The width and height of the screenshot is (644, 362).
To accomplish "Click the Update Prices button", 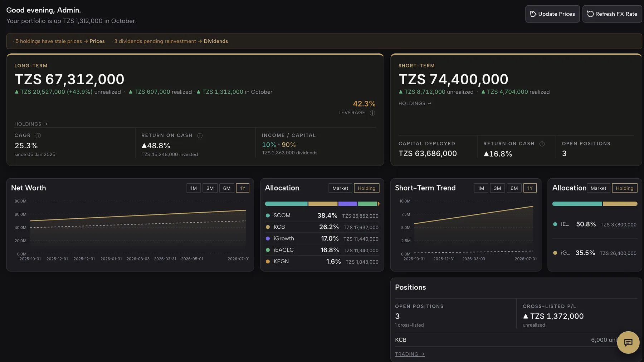I will 552,14.
